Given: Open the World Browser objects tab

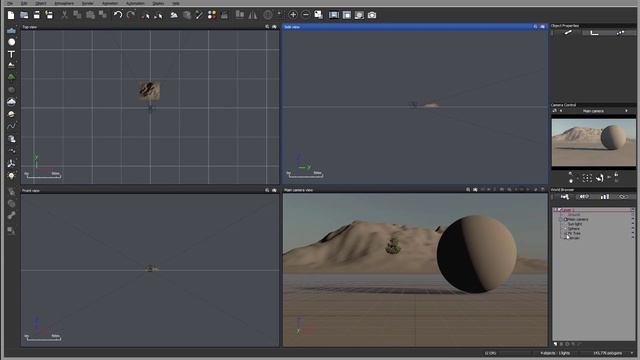Looking at the screenshot, I should point(565,197).
